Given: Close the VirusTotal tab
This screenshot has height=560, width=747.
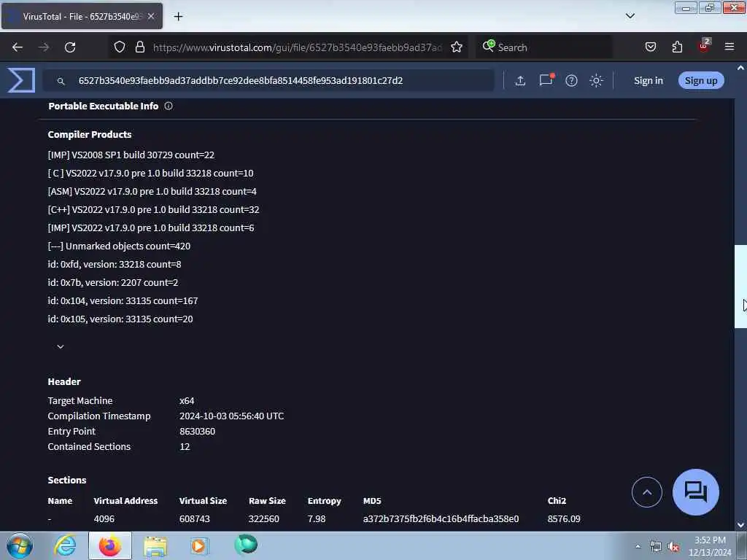Looking at the screenshot, I should pyautogui.click(x=151, y=16).
